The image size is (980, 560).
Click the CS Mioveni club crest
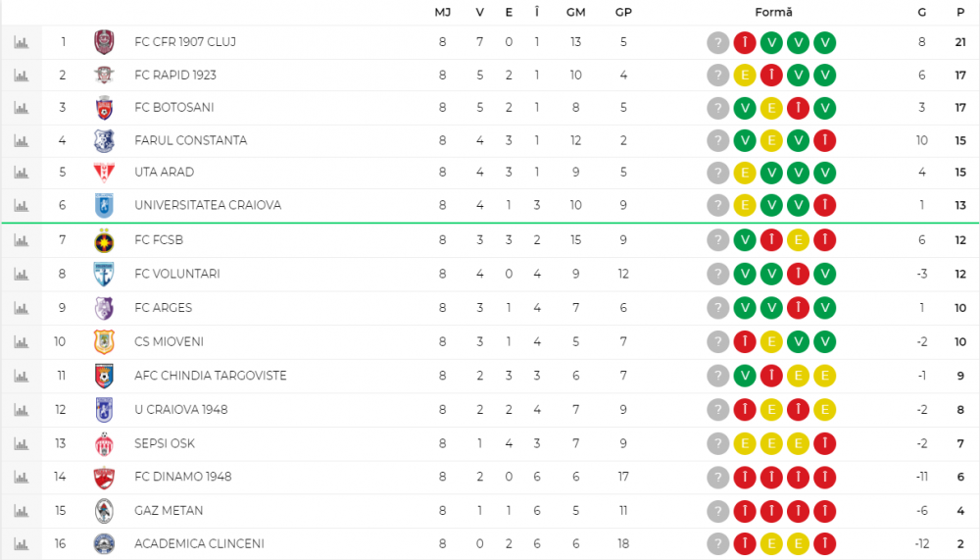point(104,341)
